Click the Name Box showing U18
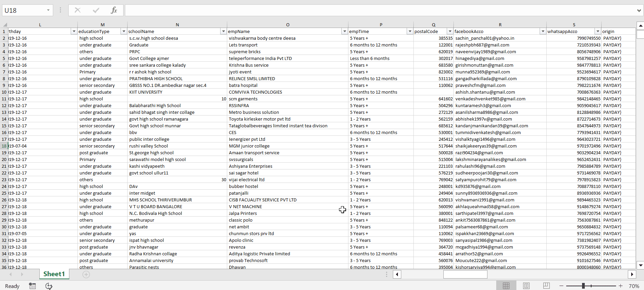Viewport: 644px width, 290px height. click(24, 10)
